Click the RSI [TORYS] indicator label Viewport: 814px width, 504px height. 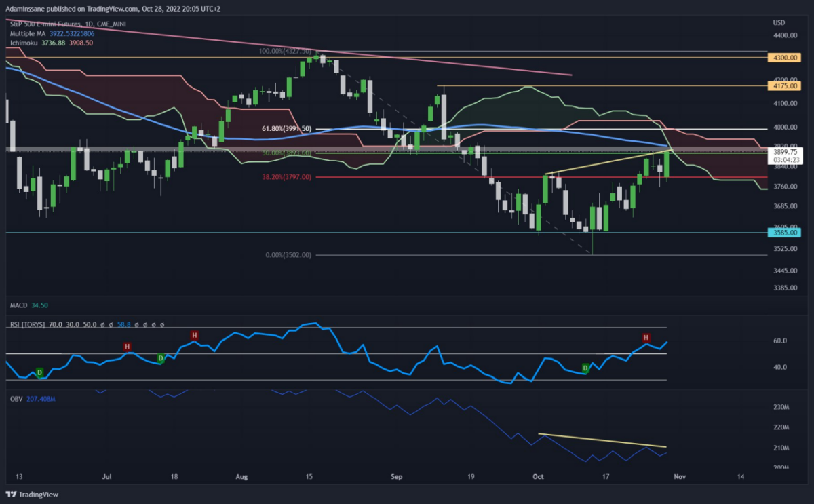[26, 326]
